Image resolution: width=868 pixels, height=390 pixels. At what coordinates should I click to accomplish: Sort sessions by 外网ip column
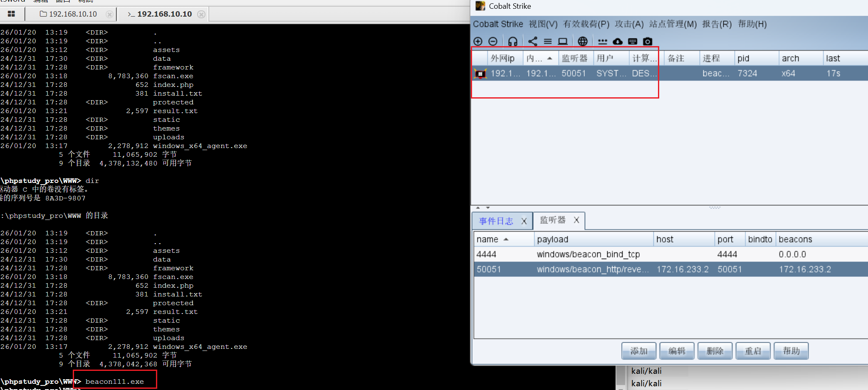505,58
